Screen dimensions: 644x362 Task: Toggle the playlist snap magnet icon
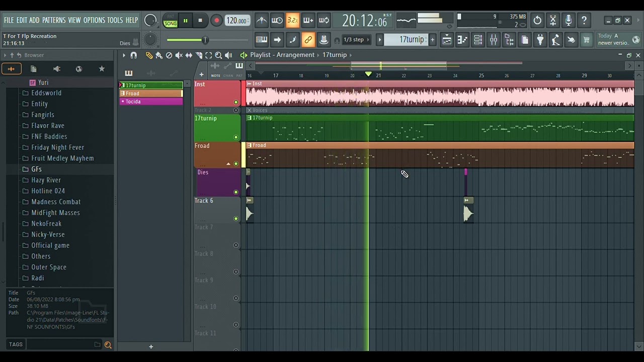coord(134,55)
